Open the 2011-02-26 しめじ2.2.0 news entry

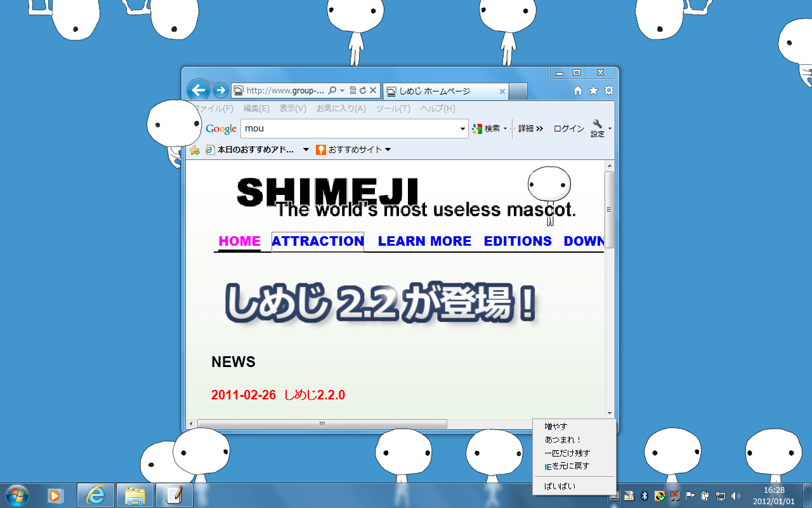tap(278, 395)
